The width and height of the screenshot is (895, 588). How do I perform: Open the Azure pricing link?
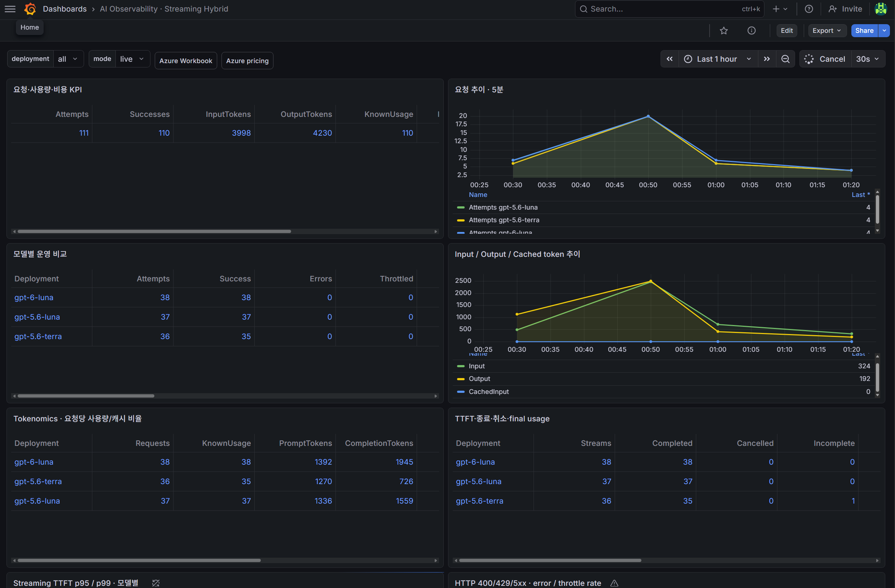[x=247, y=61]
